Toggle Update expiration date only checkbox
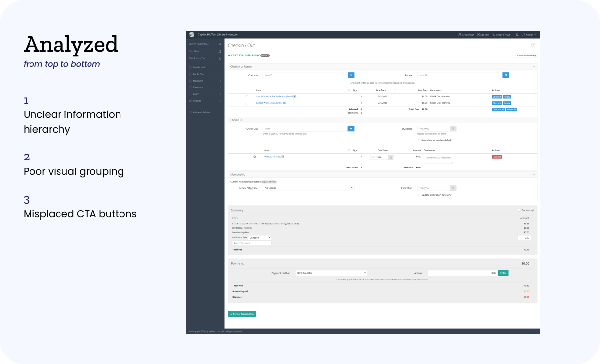This screenshot has height=364, width=600. click(x=419, y=195)
